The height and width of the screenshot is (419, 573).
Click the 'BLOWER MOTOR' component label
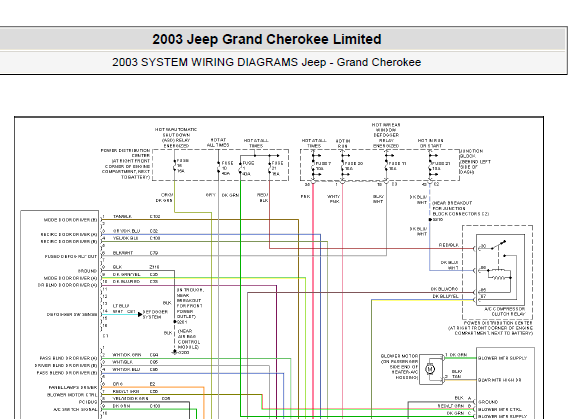[399, 356]
